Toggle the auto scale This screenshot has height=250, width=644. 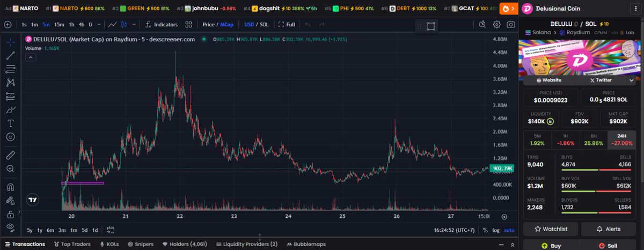pyautogui.click(x=509, y=230)
